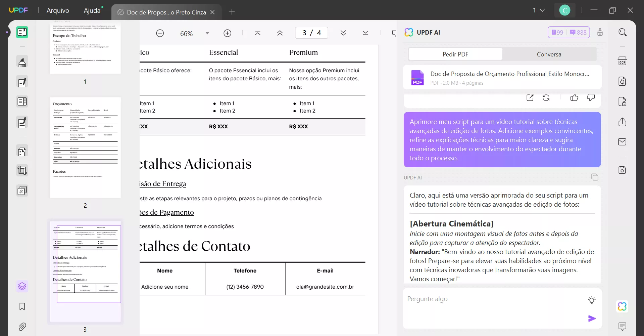Switch to the Conversa tab

click(549, 54)
